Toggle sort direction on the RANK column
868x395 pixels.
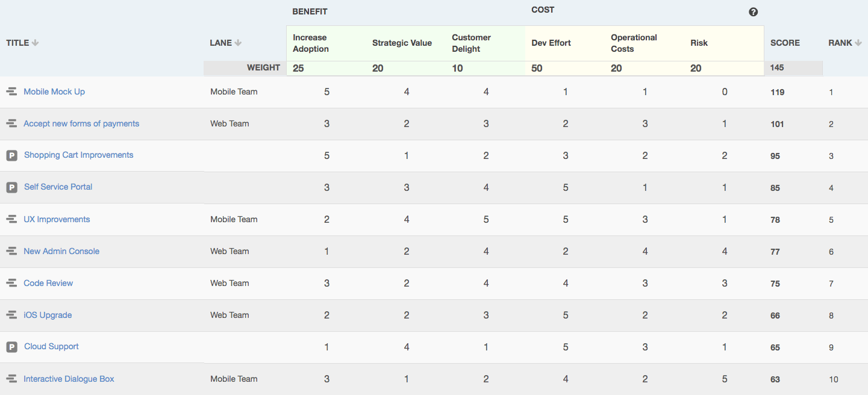tap(858, 43)
